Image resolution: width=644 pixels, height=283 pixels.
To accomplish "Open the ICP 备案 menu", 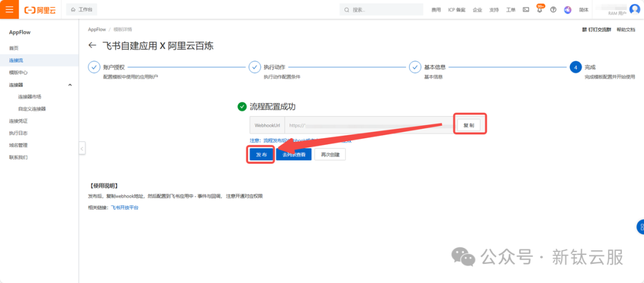I will point(457,10).
